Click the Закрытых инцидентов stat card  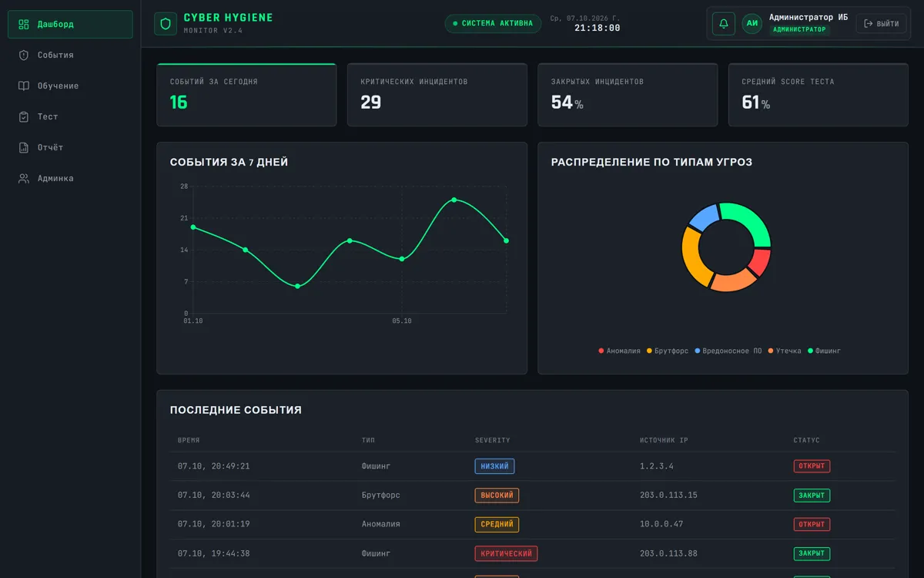tap(628, 95)
